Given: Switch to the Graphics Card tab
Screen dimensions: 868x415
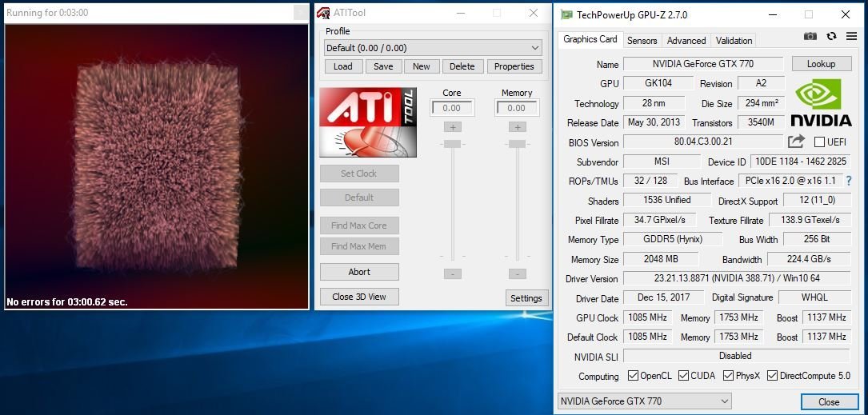Looking at the screenshot, I should pyautogui.click(x=590, y=39).
